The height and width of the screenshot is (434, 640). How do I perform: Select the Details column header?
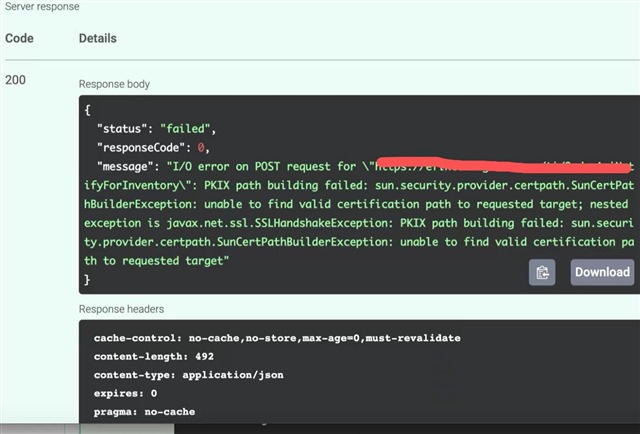[x=97, y=38]
